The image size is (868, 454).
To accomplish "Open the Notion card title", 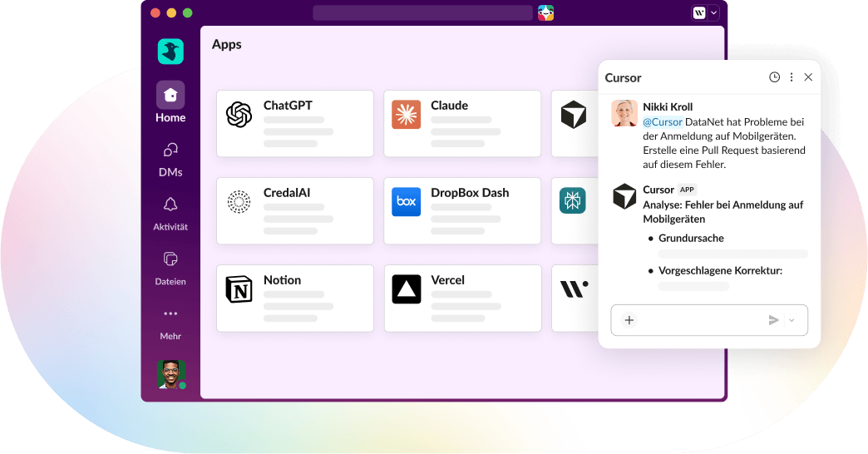I will pyautogui.click(x=283, y=280).
